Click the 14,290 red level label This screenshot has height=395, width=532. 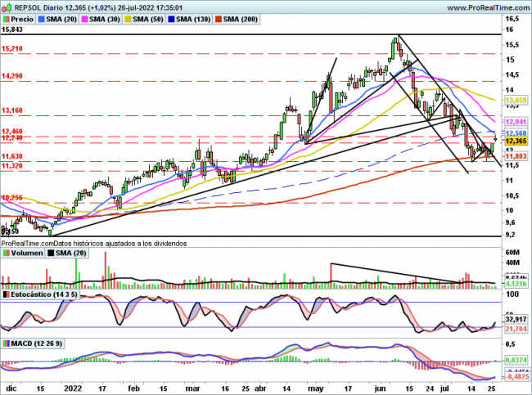[12, 76]
